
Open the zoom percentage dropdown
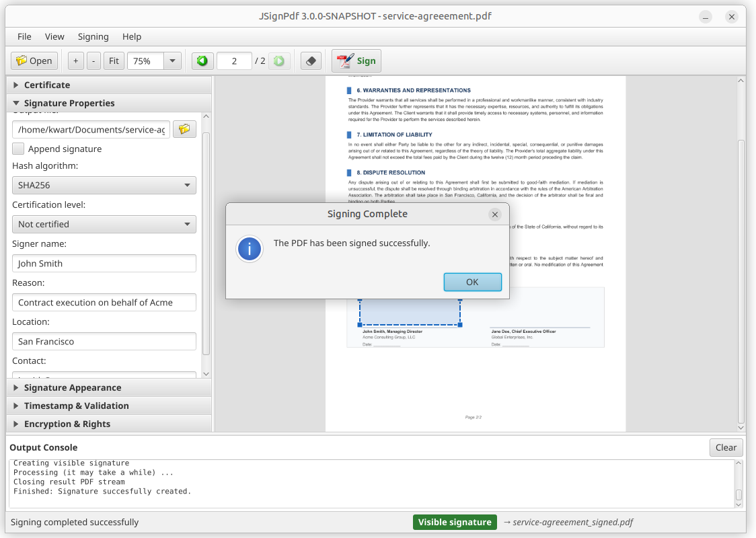(x=172, y=61)
